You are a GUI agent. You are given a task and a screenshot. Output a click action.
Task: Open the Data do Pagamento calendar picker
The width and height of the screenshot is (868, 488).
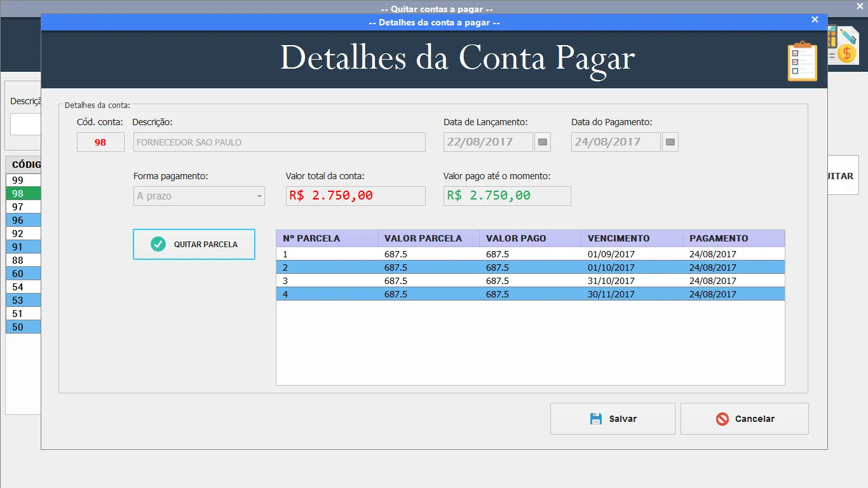click(x=670, y=142)
